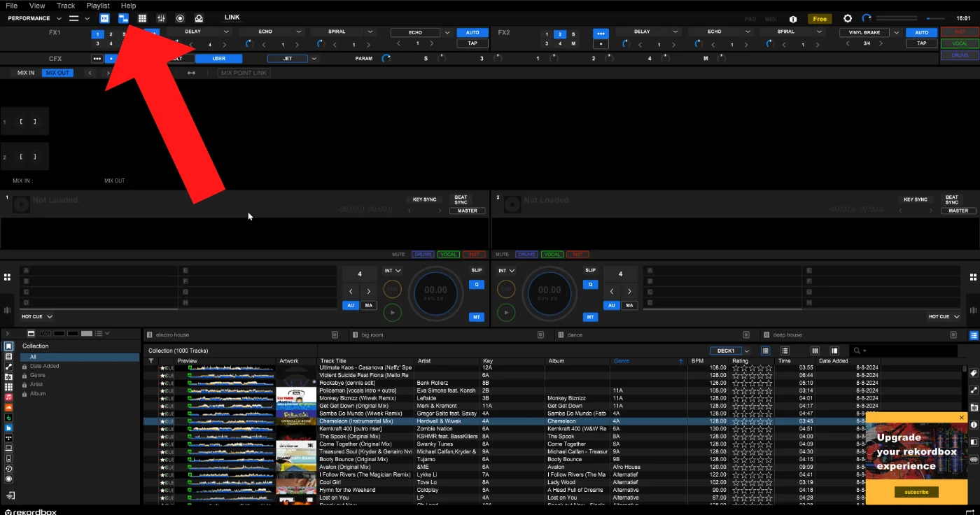
Task: Open the mixer panel icon
Action: click(x=162, y=18)
